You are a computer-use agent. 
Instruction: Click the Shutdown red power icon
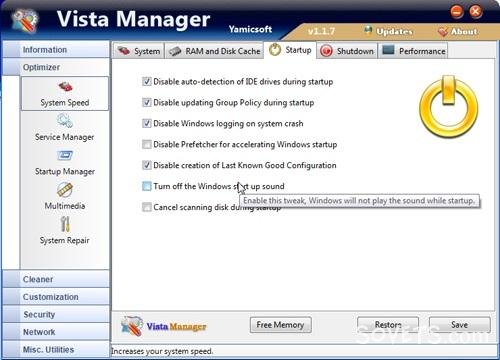(326, 51)
